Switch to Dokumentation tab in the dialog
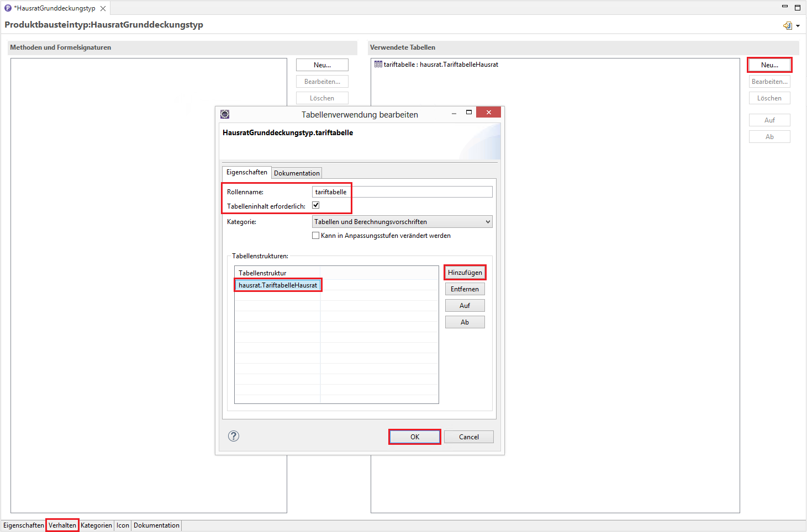 click(x=297, y=173)
